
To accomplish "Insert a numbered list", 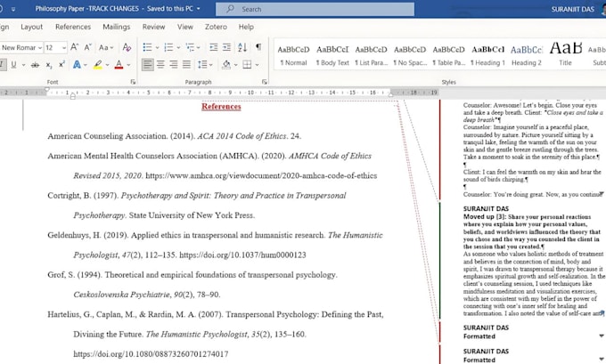I will (168, 47).
